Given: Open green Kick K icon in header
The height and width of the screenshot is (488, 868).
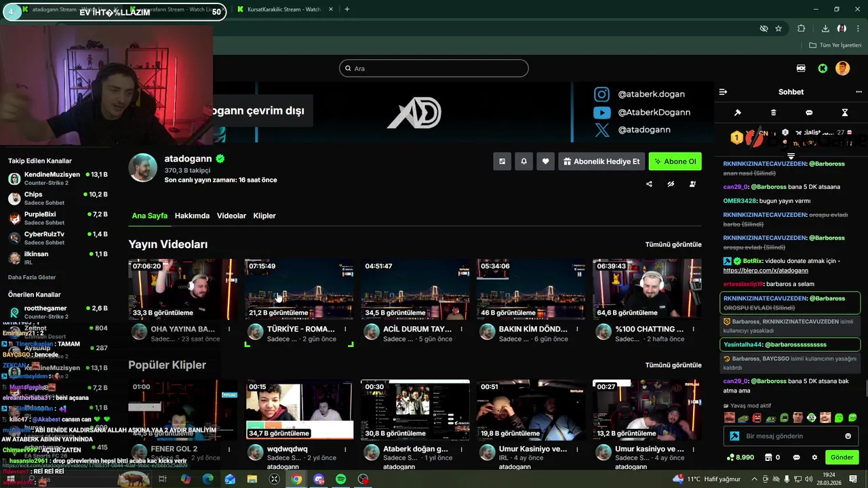Looking at the screenshot, I should coord(823,68).
